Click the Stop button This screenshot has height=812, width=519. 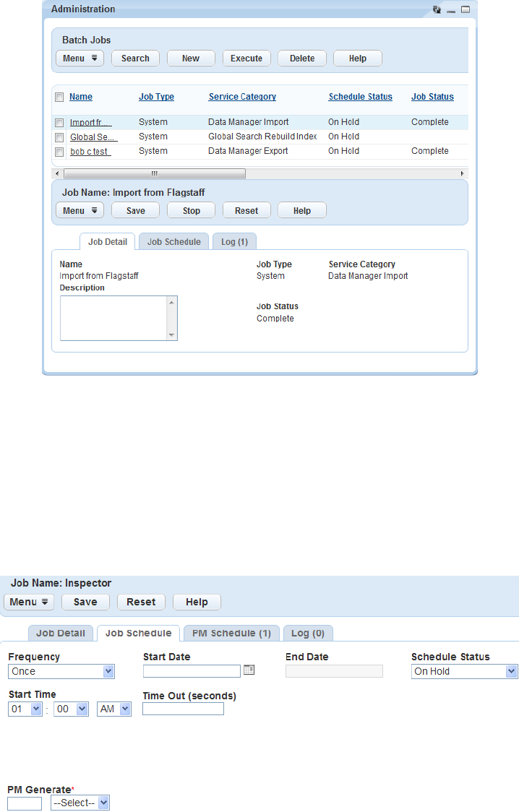[191, 211]
